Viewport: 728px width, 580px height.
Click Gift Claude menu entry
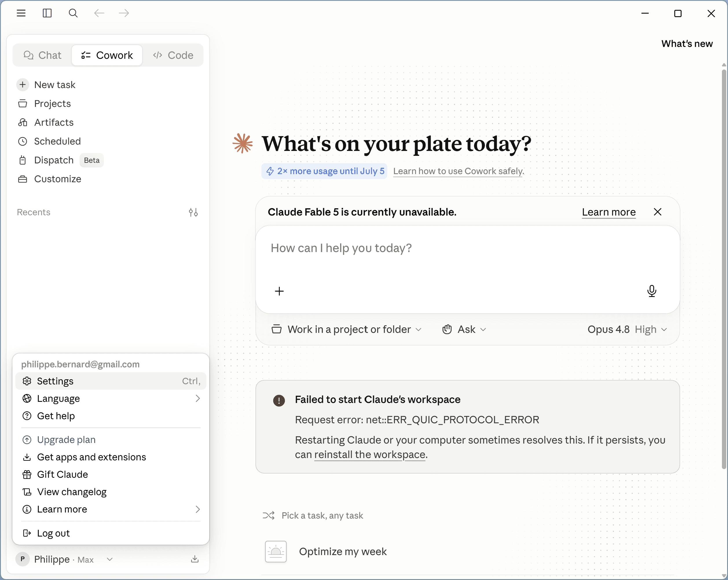pyautogui.click(x=111, y=475)
